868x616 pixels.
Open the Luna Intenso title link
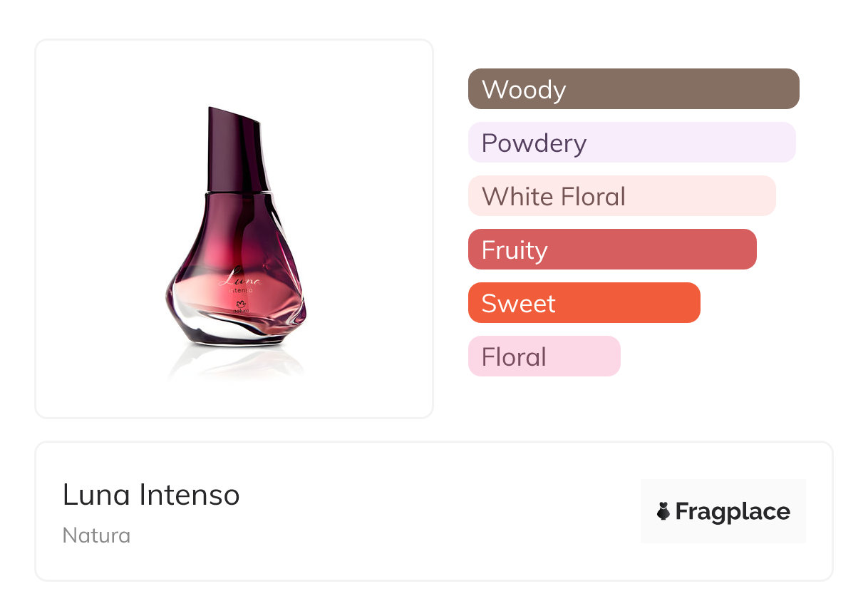click(x=151, y=495)
